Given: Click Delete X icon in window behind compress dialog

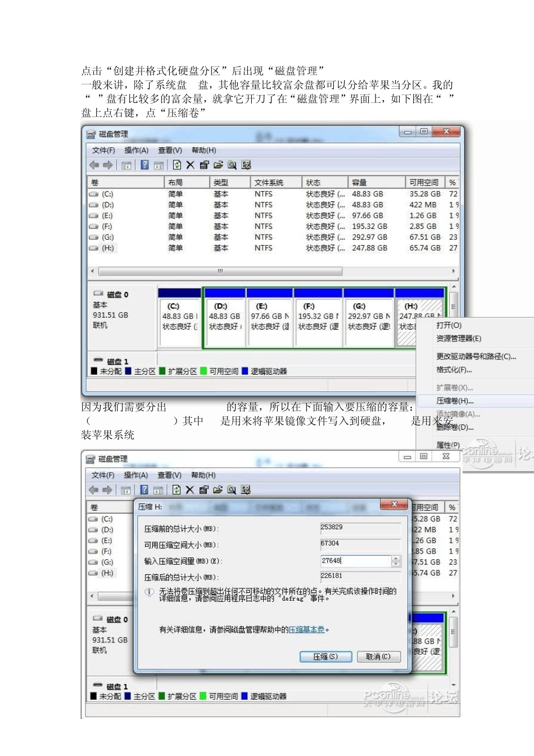Looking at the screenshot, I should pos(189,490).
